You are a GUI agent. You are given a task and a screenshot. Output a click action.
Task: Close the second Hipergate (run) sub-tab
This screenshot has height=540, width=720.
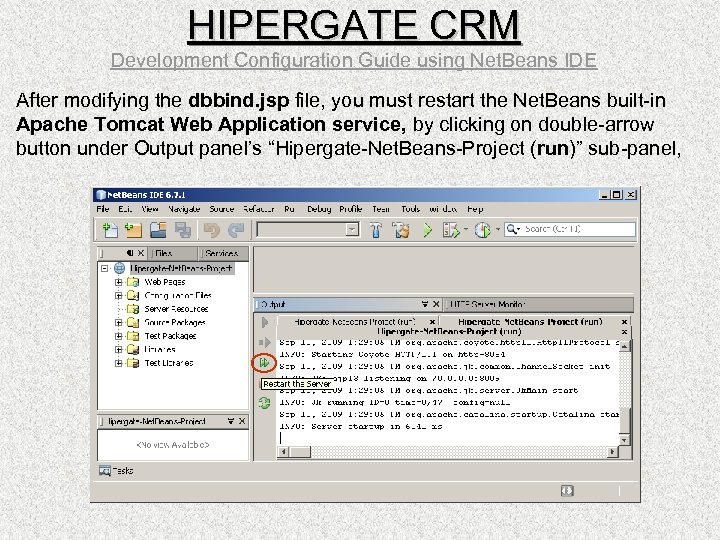tap(624, 321)
